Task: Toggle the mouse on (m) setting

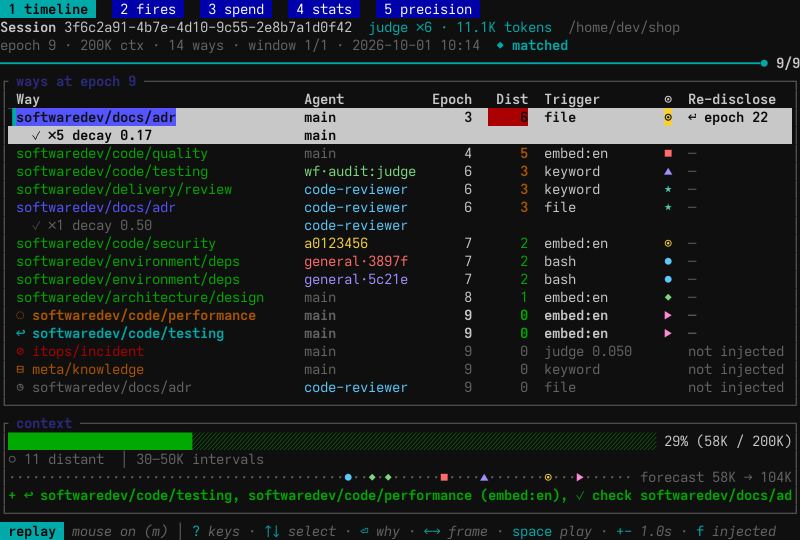Action: 119,531
